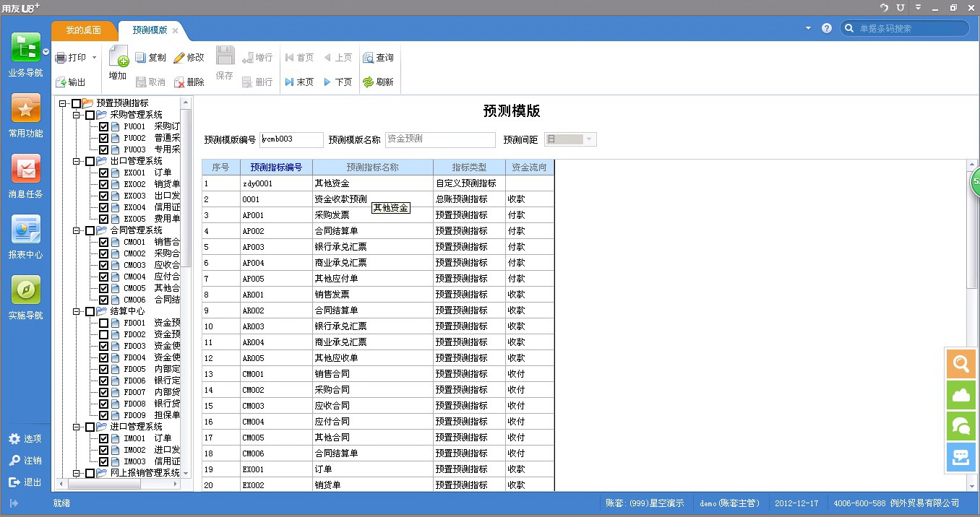Collapse the 预置预测指标 root tree node
Image resolution: width=980 pixels, height=517 pixels.
click(64, 103)
